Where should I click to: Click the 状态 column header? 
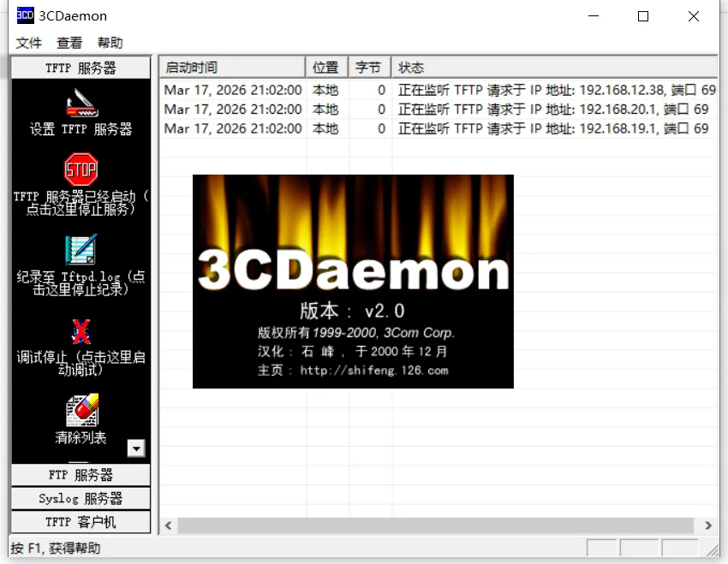555,68
